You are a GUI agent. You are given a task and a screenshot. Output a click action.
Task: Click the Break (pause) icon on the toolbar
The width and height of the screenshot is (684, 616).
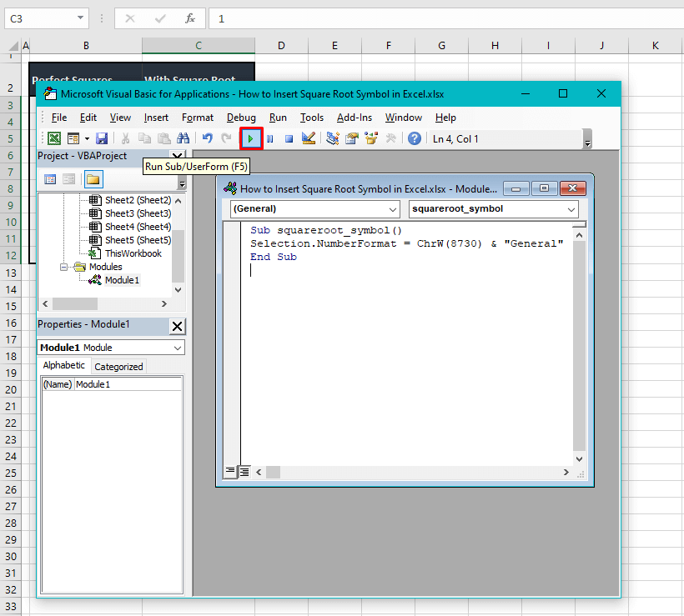tap(270, 138)
